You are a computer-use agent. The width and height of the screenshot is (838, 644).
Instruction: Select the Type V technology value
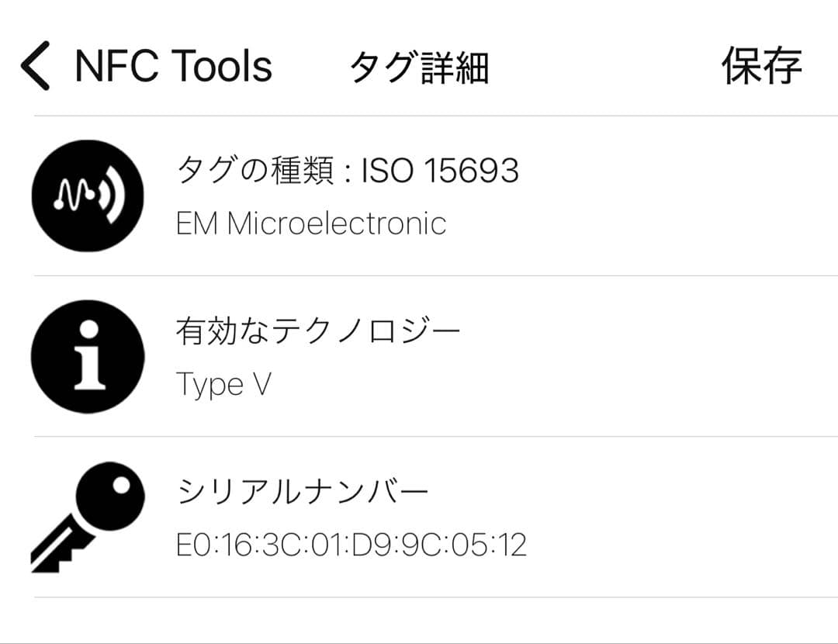[223, 384]
